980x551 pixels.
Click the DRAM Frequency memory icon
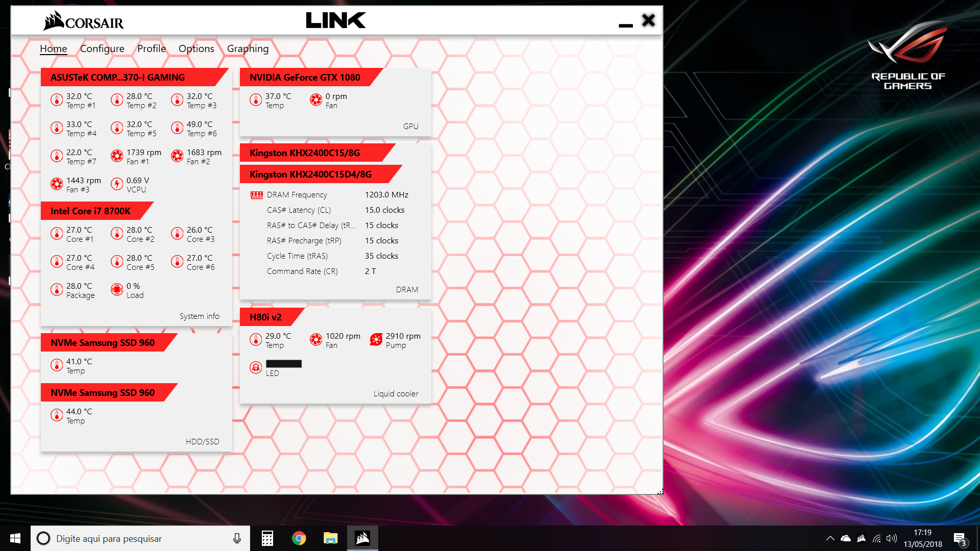pyautogui.click(x=257, y=195)
